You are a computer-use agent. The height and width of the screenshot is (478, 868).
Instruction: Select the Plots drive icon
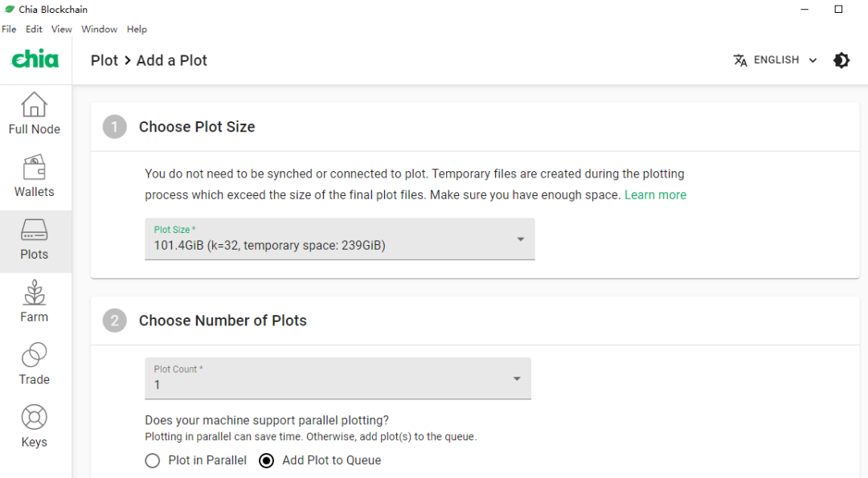coord(34,230)
